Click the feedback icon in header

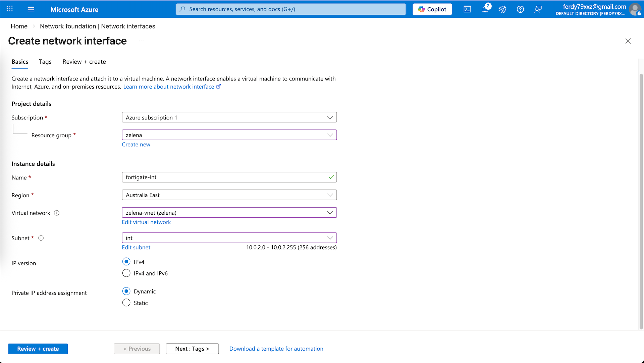[538, 9]
